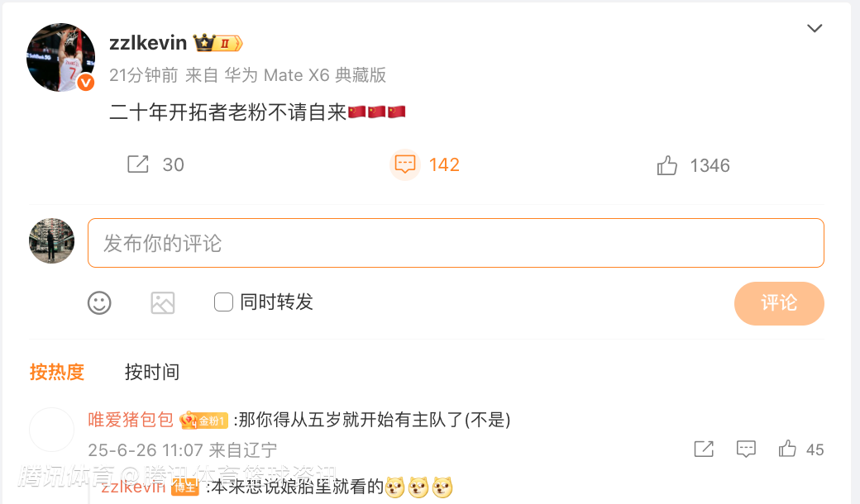This screenshot has width=860, height=504.
Task: Open the emoji picker smiley icon
Action: click(99, 302)
